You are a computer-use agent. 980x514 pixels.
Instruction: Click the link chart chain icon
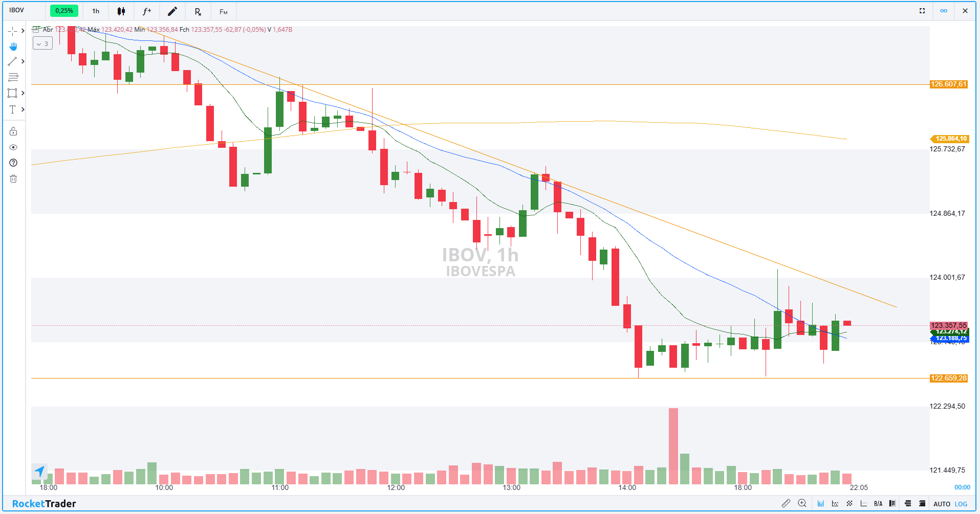click(x=944, y=11)
